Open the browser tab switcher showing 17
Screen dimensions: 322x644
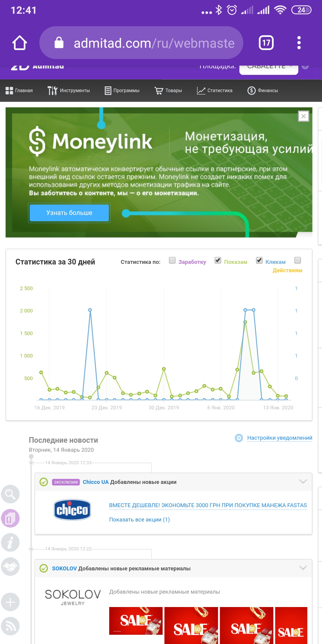(266, 43)
